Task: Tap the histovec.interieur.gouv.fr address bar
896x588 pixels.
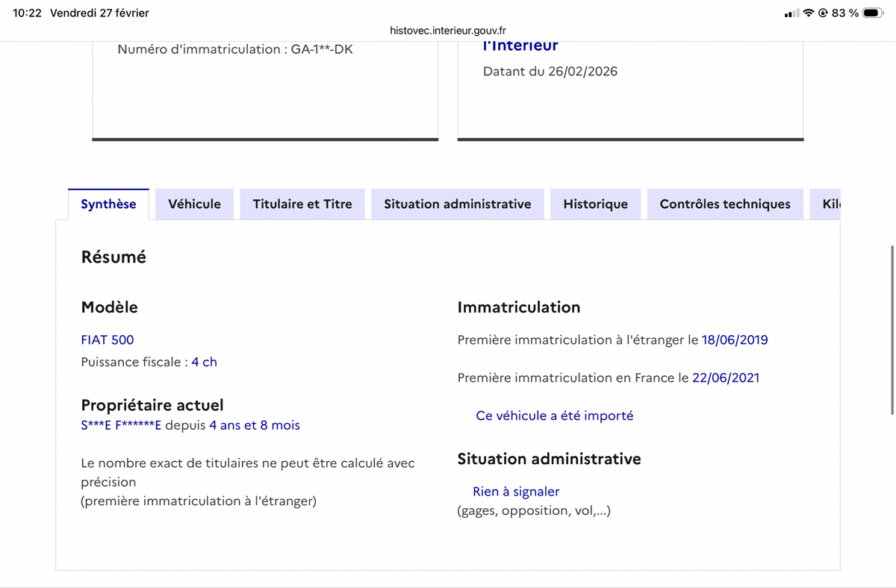Action: coord(448,31)
